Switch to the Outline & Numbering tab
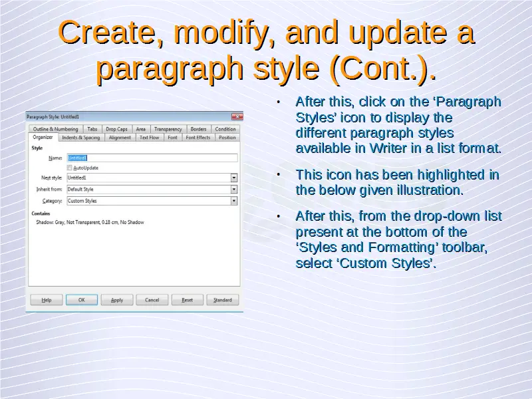The width and height of the screenshot is (532, 399). click(x=55, y=129)
